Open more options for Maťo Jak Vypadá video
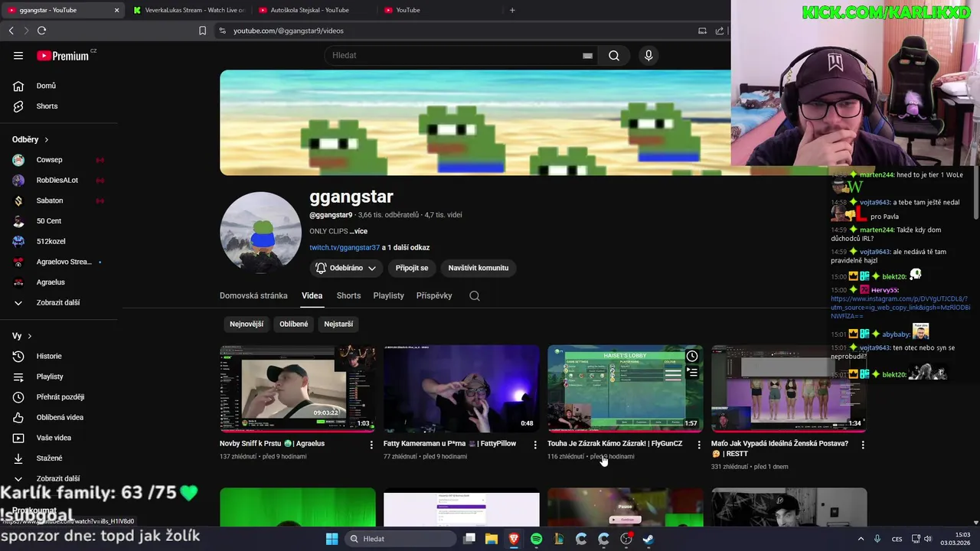Viewport: 980px width, 551px height. point(863,445)
